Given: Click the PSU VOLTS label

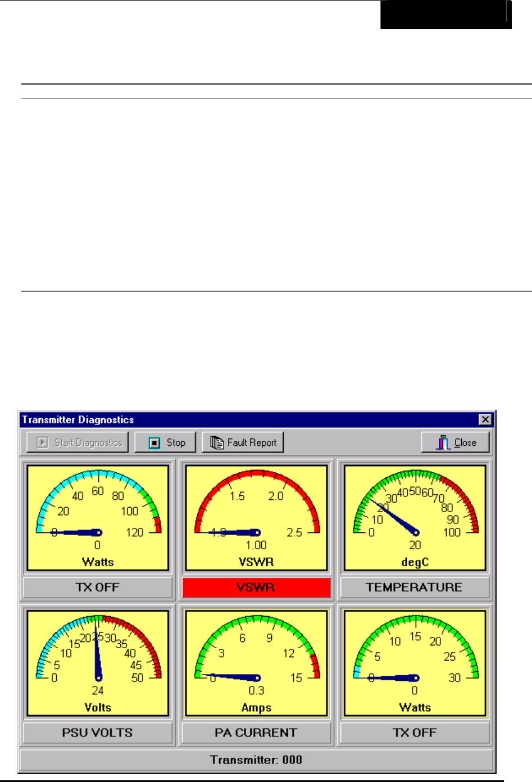Looking at the screenshot, I should (98, 733).
